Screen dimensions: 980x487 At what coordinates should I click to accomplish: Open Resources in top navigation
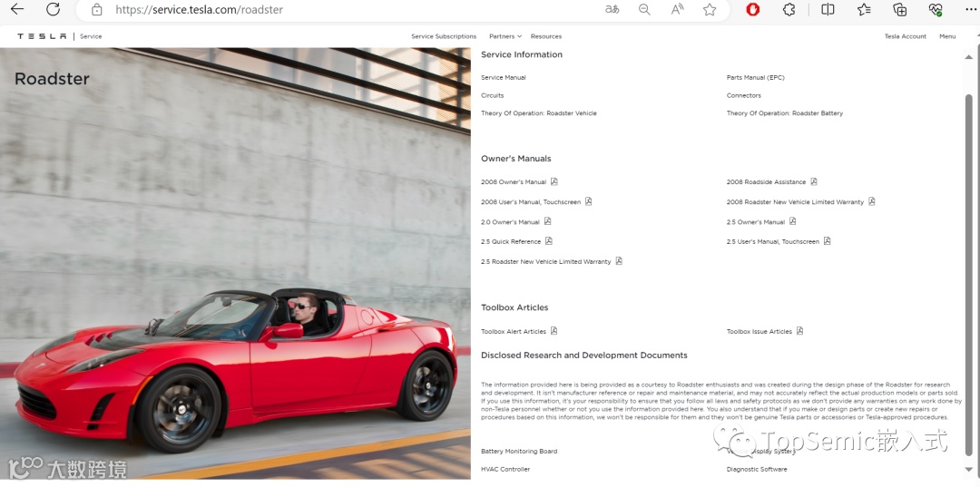(545, 36)
